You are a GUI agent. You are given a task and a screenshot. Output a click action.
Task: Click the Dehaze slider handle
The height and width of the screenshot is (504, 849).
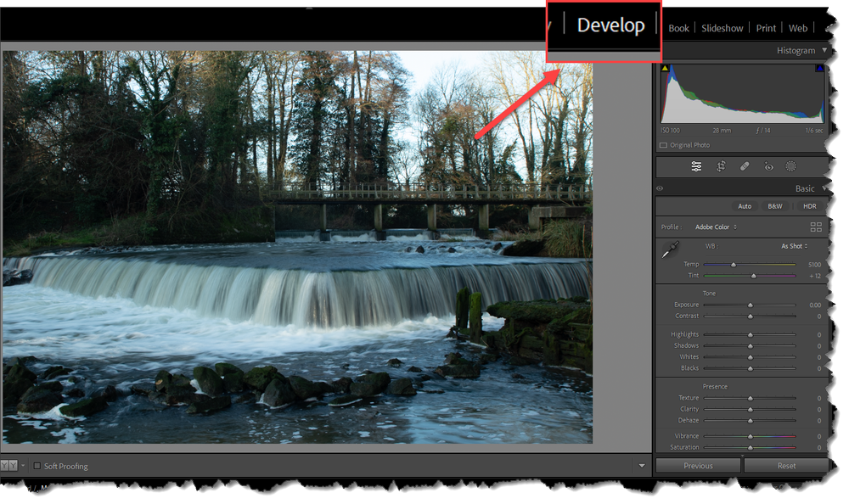(x=751, y=421)
